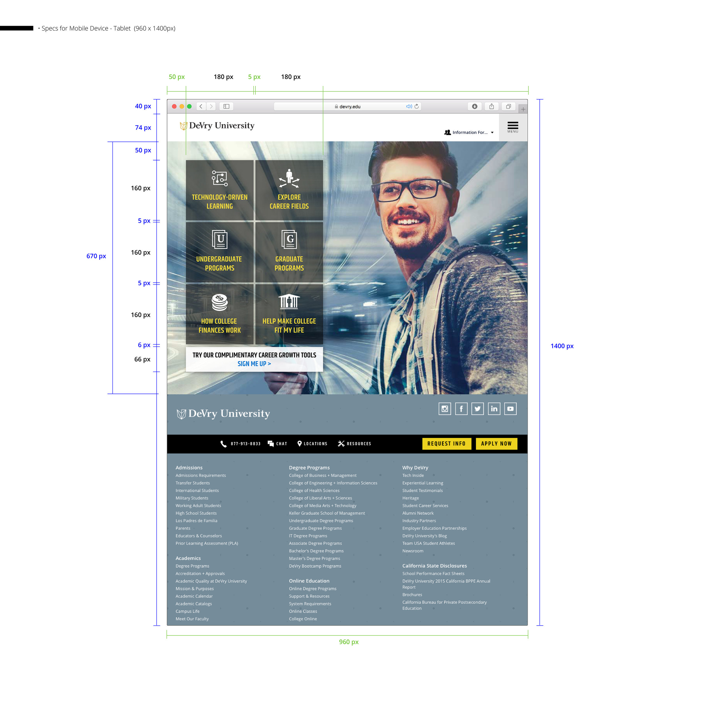707x728 pixels.
Task: Open the hamburger MENU icon
Action: click(x=513, y=127)
